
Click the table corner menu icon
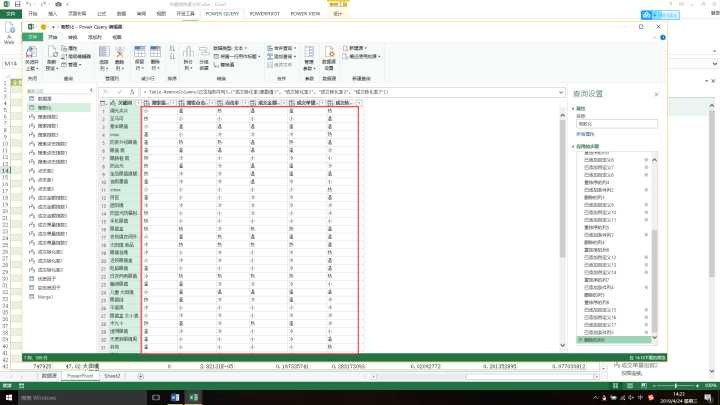pyautogui.click(x=103, y=103)
